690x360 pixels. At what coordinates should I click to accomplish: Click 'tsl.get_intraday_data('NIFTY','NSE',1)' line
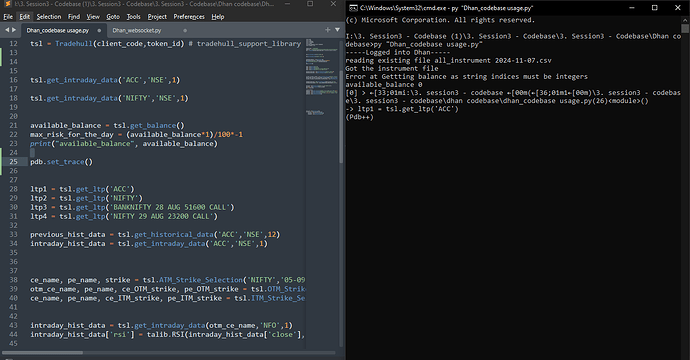click(x=109, y=98)
